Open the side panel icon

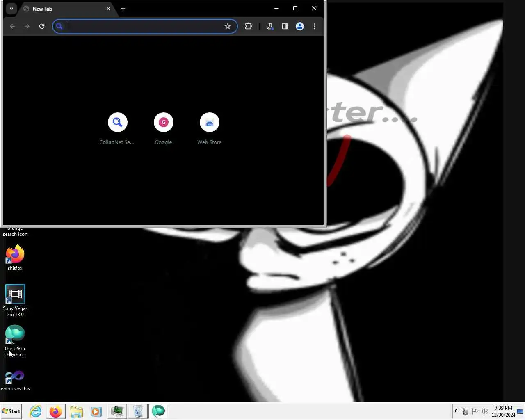[x=285, y=26]
